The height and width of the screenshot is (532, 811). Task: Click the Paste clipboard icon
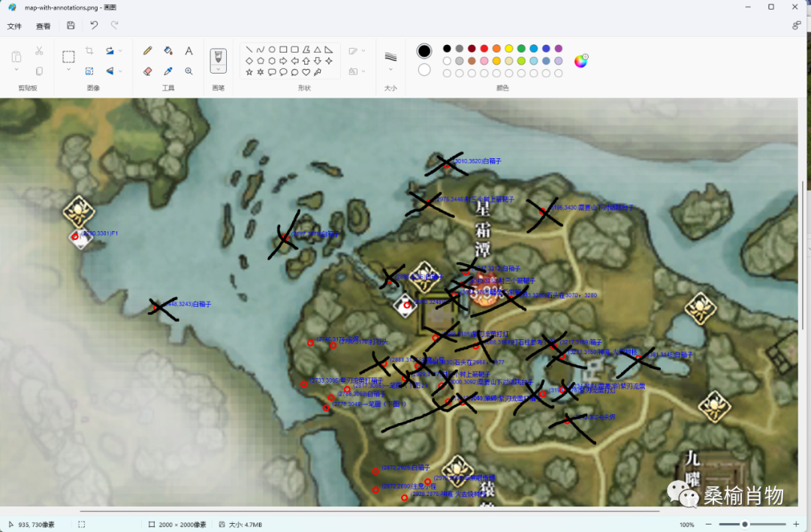[17, 56]
